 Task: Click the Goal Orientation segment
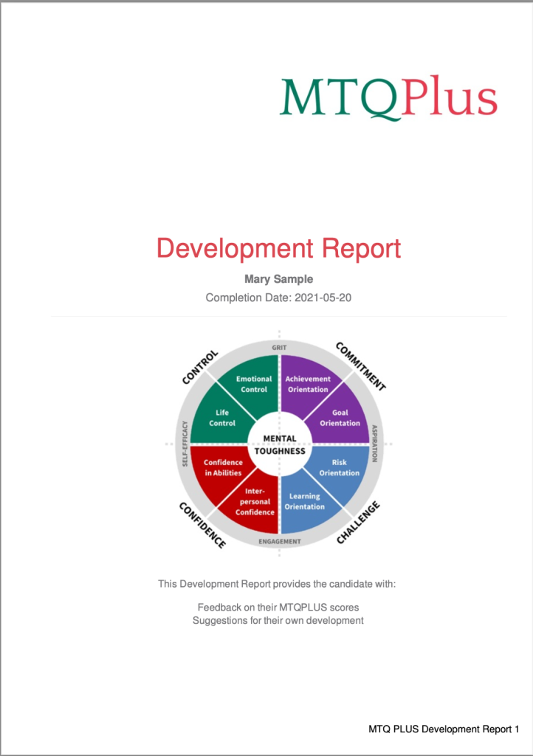point(340,418)
